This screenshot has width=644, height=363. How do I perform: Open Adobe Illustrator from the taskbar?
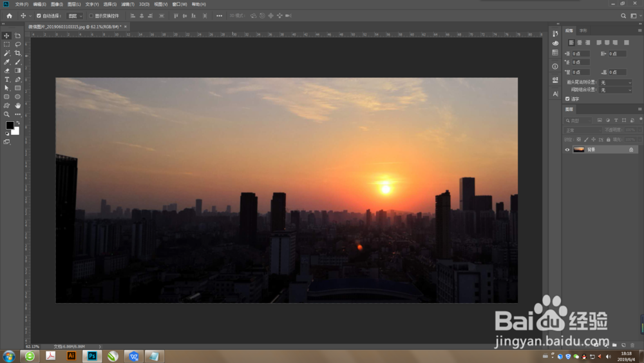click(x=71, y=356)
